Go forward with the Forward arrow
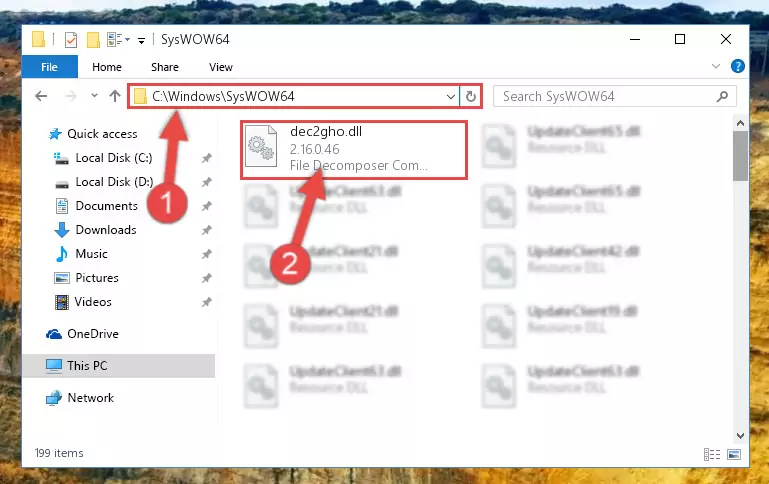769x484 pixels. (70, 96)
